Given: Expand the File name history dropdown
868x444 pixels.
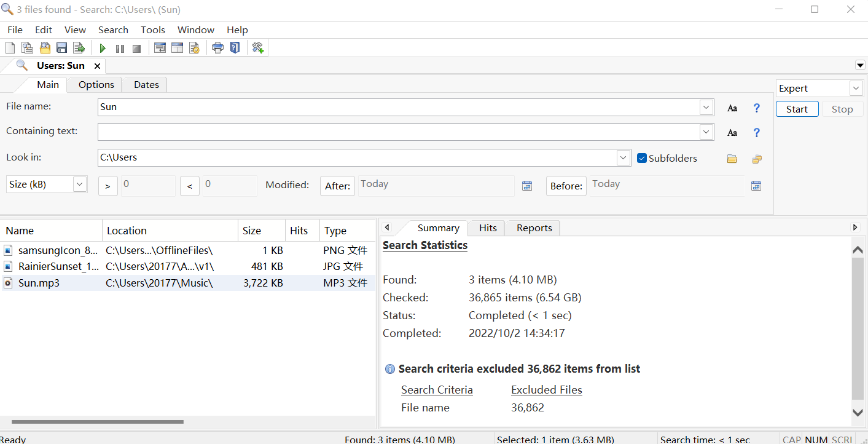Looking at the screenshot, I should click(x=706, y=107).
